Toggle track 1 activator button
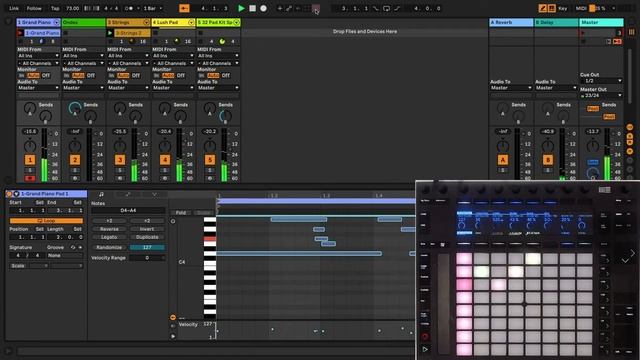The width and height of the screenshot is (640, 360). pos(30,160)
